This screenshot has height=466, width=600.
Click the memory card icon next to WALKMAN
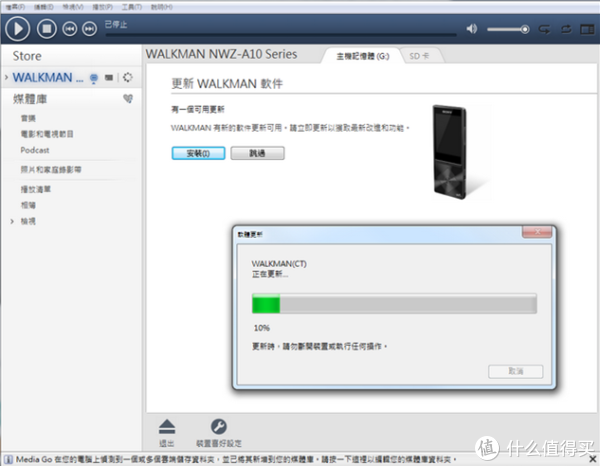(x=109, y=78)
